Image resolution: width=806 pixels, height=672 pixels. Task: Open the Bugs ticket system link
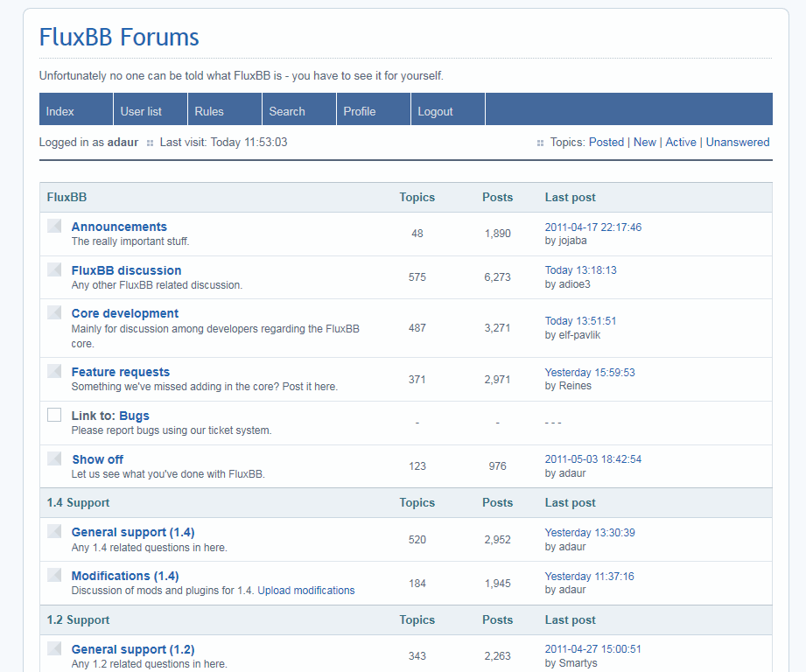pos(134,416)
